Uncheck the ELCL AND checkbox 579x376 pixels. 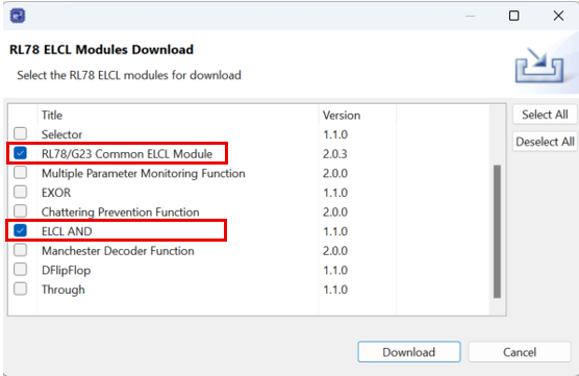click(20, 230)
